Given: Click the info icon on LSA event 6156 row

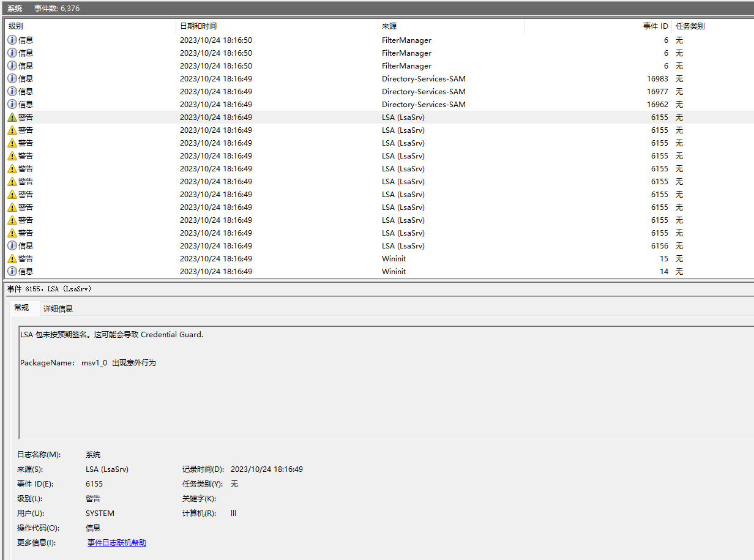Looking at the screenshot, I should [12, 245].
